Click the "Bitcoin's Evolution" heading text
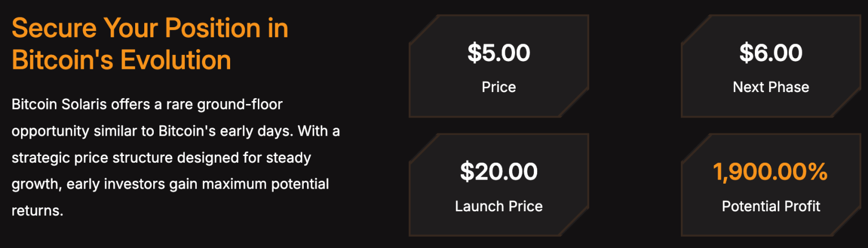This screenshot has height=248, width=868. pos(121,60)
